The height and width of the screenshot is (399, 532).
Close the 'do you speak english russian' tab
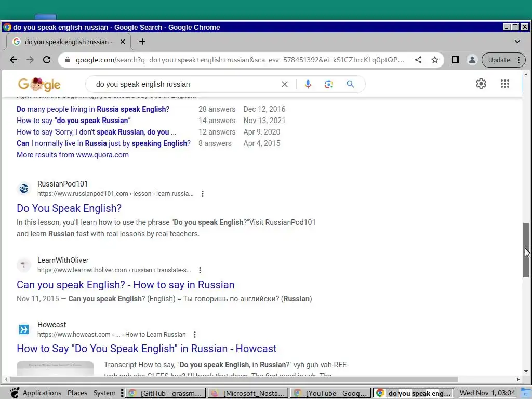point(123,42)
